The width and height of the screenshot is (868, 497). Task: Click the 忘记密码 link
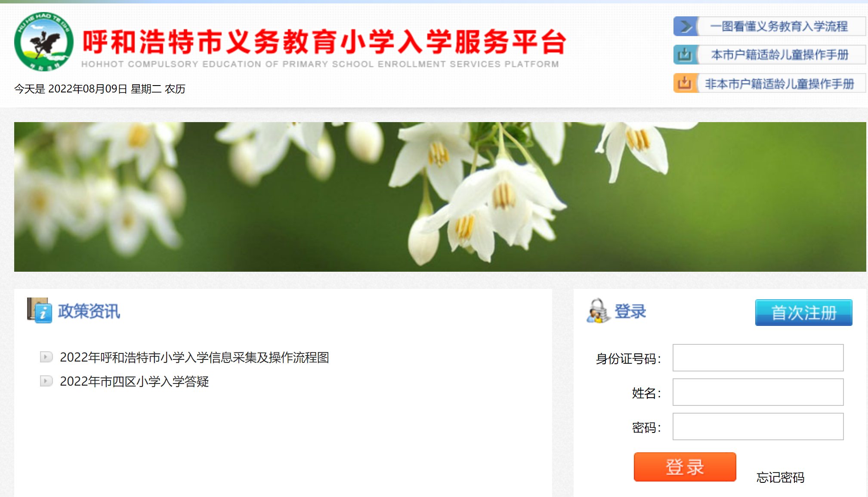click(780, 477)
